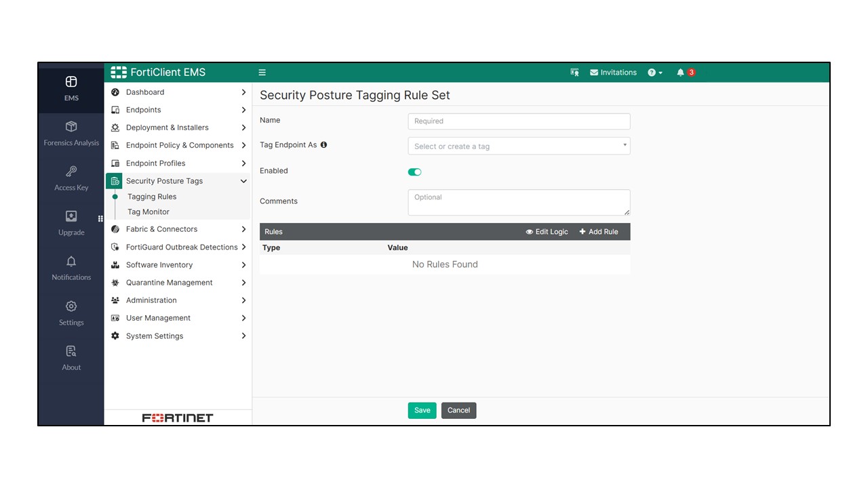Click the Add Rule button
Image resolution: width=868 pixels, height=488 pixels.
[x=599, y=232]
